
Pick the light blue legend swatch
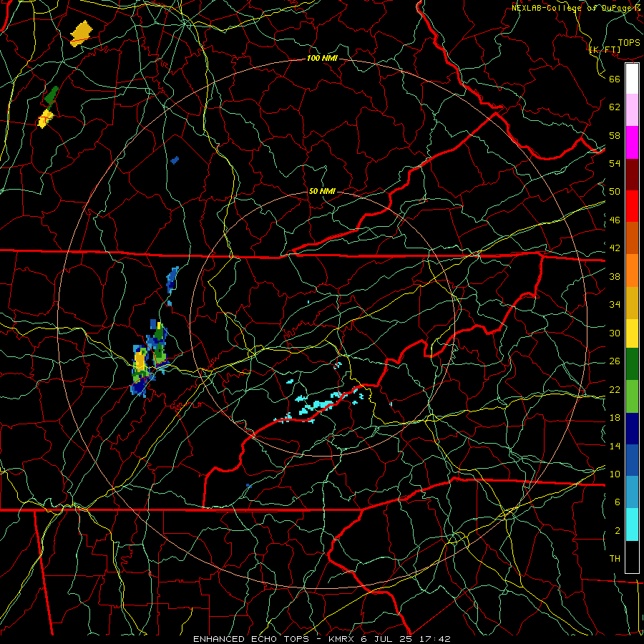pos(632,492)
